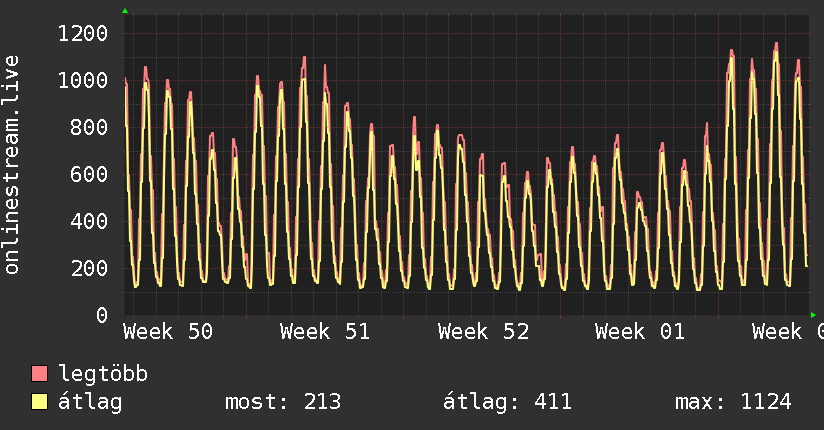Click the 'max: 1124' statistic
The height and width of the screenshot is (430, 824).
733,403
